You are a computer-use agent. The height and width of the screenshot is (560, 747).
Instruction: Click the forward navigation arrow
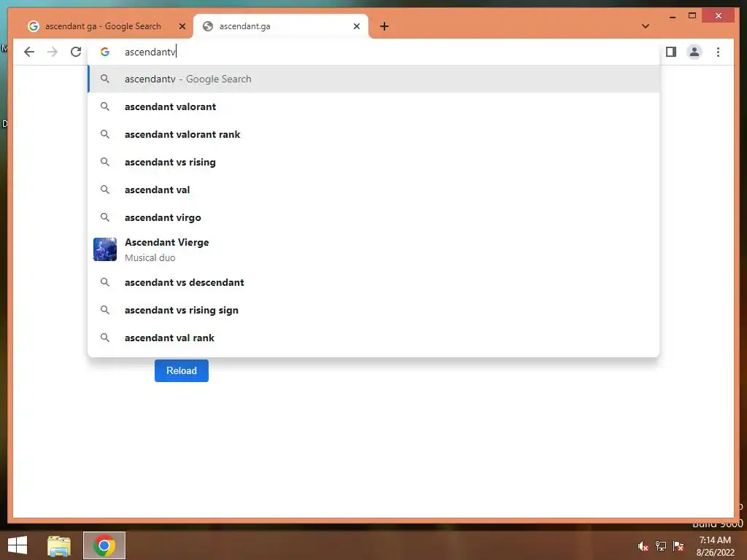coord(53,52)
